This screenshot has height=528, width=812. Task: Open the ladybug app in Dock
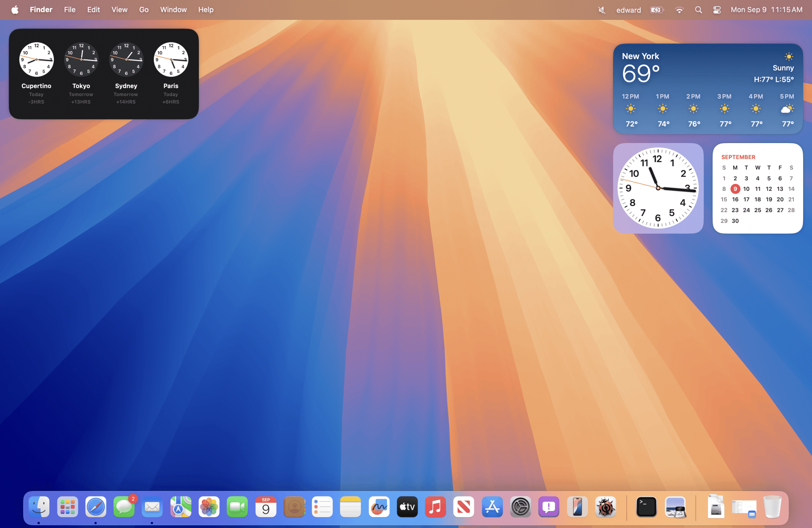(x=606, y=506)
